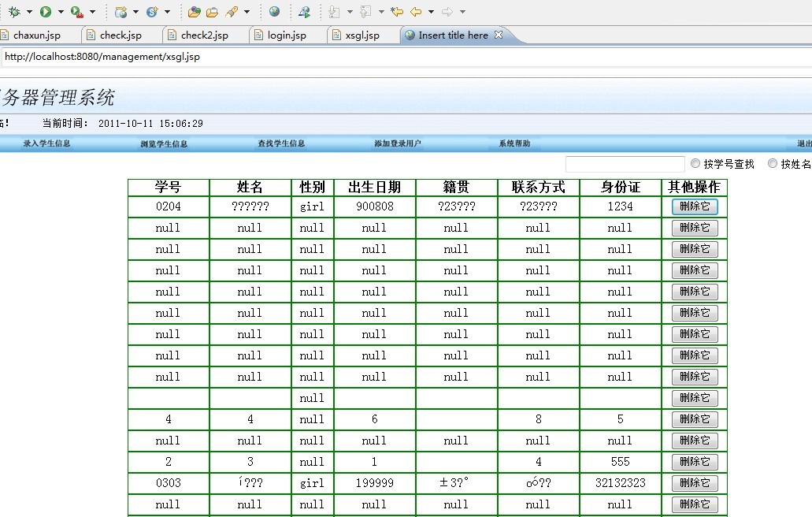Screen dimensions: 812x517
Task: Click the 姓名 column header
Action: [250, 188]
